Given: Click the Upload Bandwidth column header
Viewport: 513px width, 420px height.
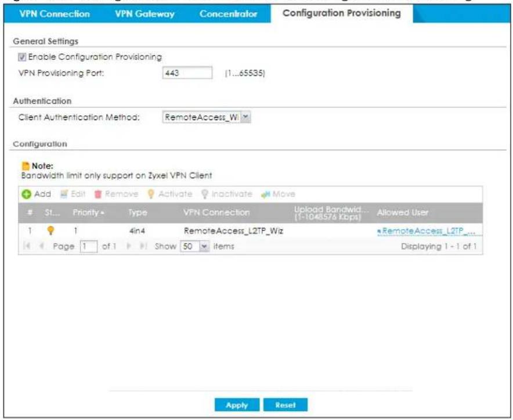Looking at the screenshot, I should [330, 213].
